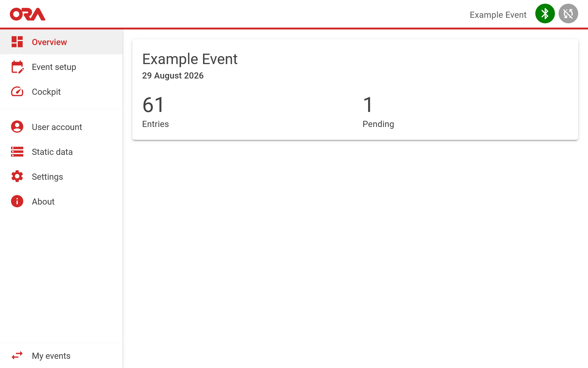Switch events via My events label
588x368 pixels.
[x=51, y=356]
